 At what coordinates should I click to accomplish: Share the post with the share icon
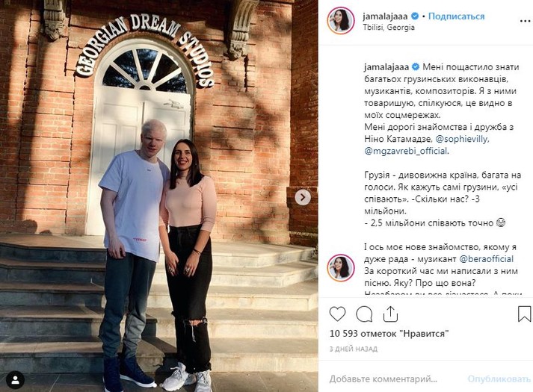point(390,314)
